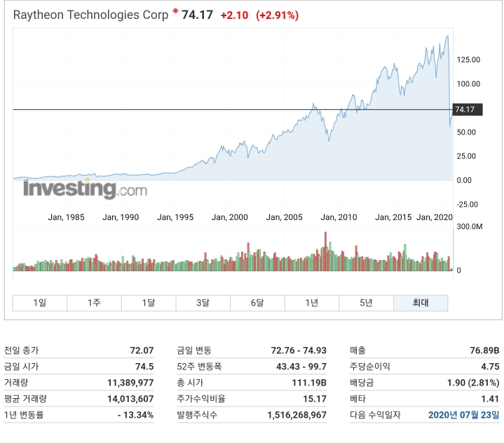Image resolution: width=504 pixels, height=443 pixels.
Task: Click the 전일 종가 value 72.07
Action: click(x=142, y=350)
